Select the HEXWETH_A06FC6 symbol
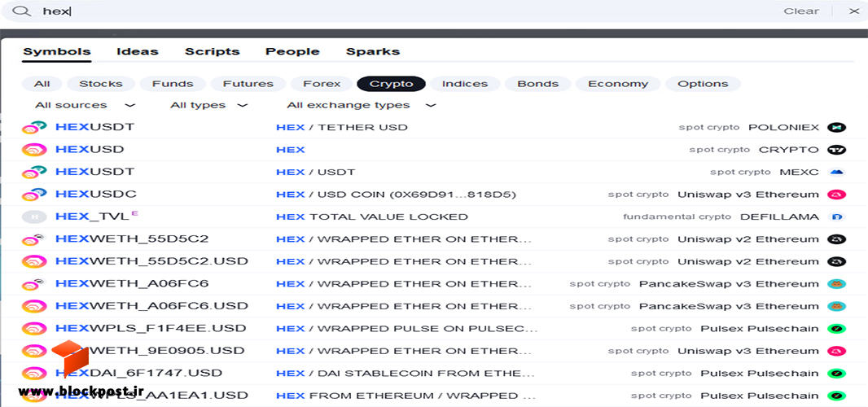Screen dimensions: 868x407 [x=132, y=283]
